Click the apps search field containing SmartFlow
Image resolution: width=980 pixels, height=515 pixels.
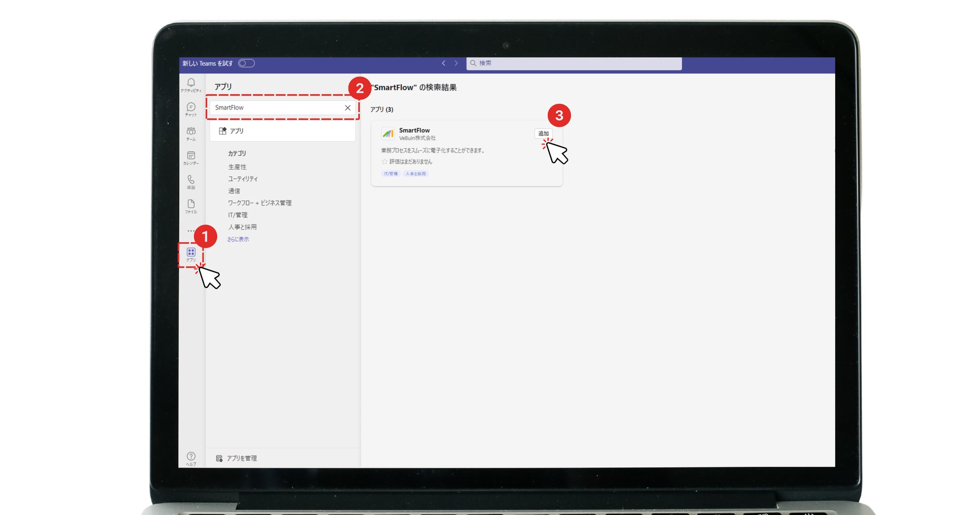282,108
